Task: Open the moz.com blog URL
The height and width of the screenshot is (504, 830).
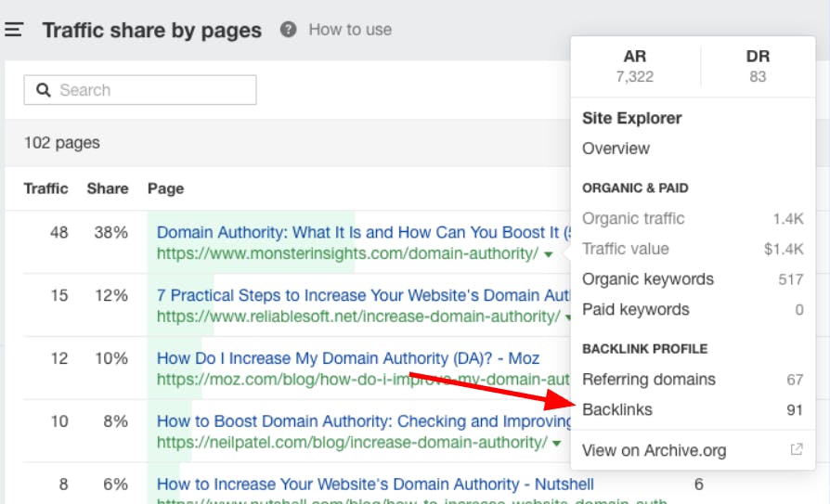Action: tap(363, 380)
